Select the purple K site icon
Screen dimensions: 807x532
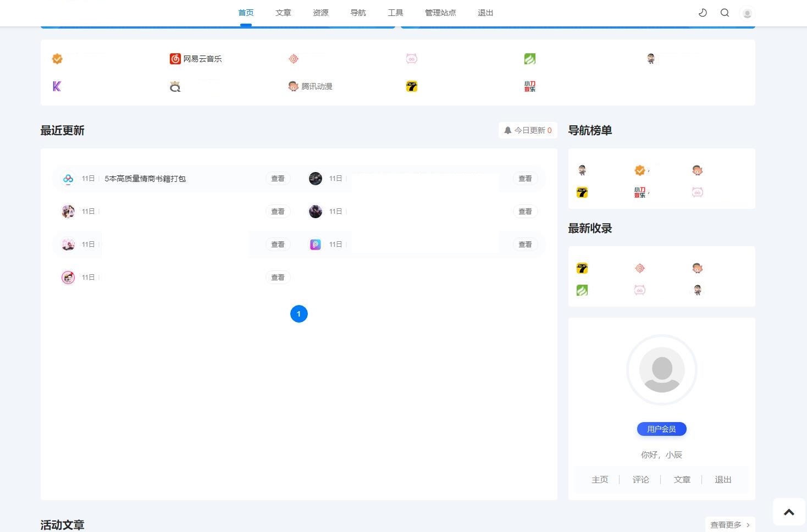pos(57,86)
